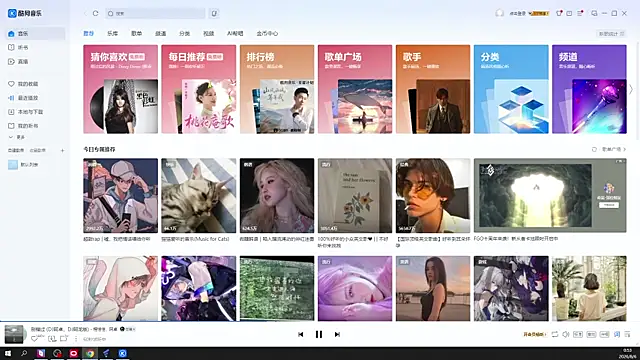This screenshot has height=360, width=640.
Task: Open the 歌单广场 link with arrow
Action: pyautogui.click(x=614, y=149)
